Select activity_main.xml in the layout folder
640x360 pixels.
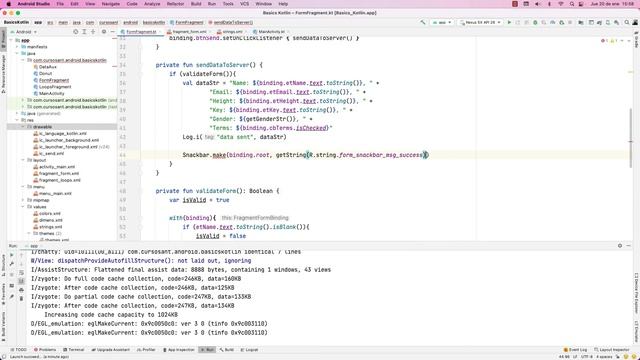[x=57, y=167]
